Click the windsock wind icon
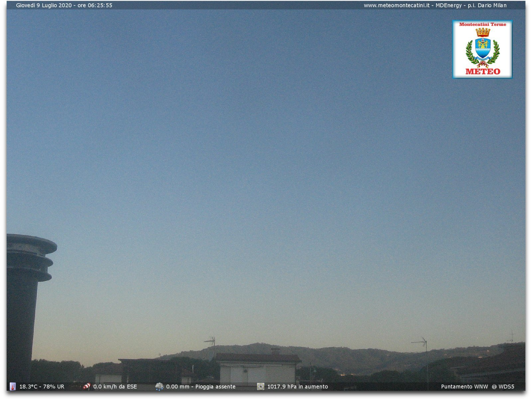532x399 pixels. (87, 386)
